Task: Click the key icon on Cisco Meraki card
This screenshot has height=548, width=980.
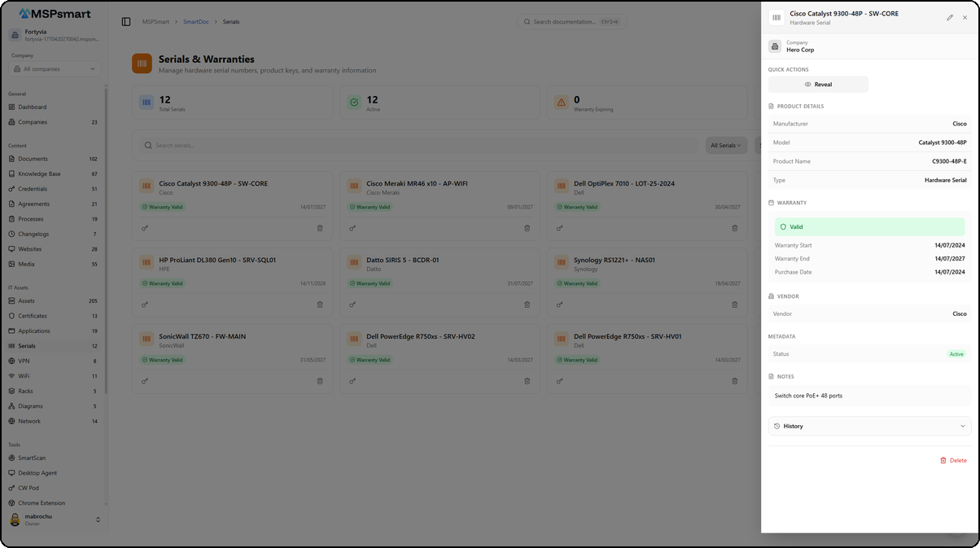Action: coord(352,229)
